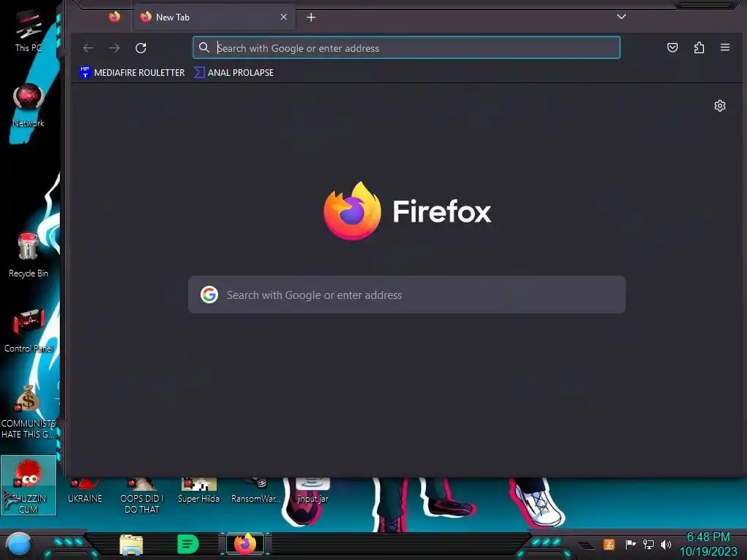The width and height of the screenshot is (747, 560).
Task: Click the Firefox back arrow button
Action: tap(88, 47)
